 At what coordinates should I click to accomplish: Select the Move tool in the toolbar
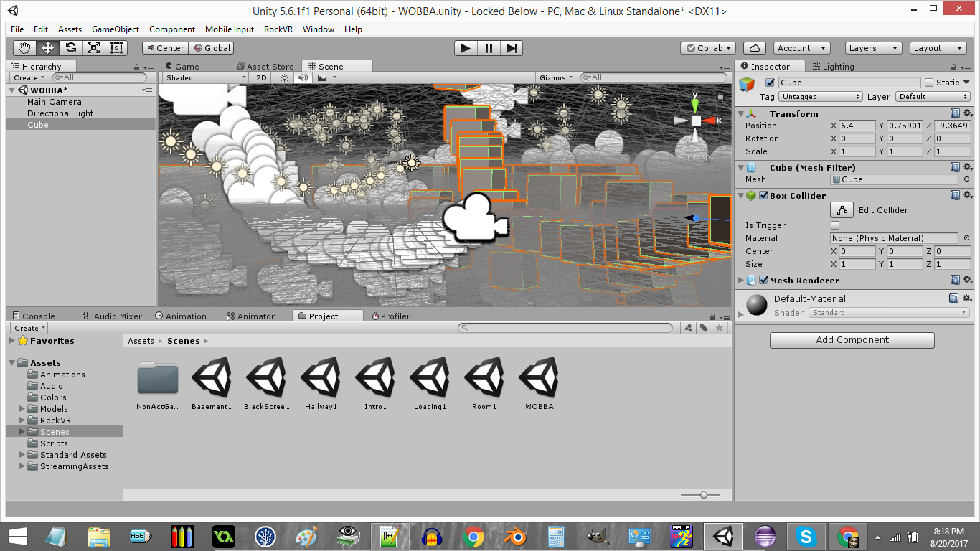click(x=47, y=48)
